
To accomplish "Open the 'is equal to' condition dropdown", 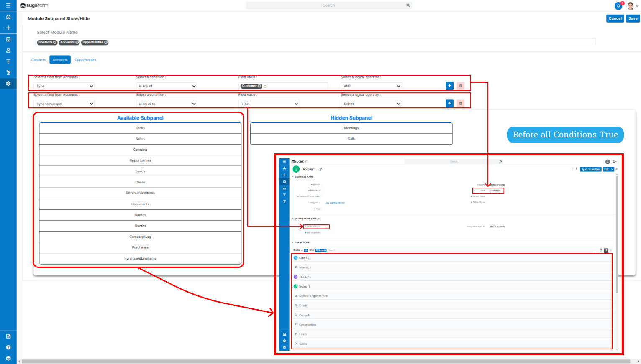I will point(167,104).
